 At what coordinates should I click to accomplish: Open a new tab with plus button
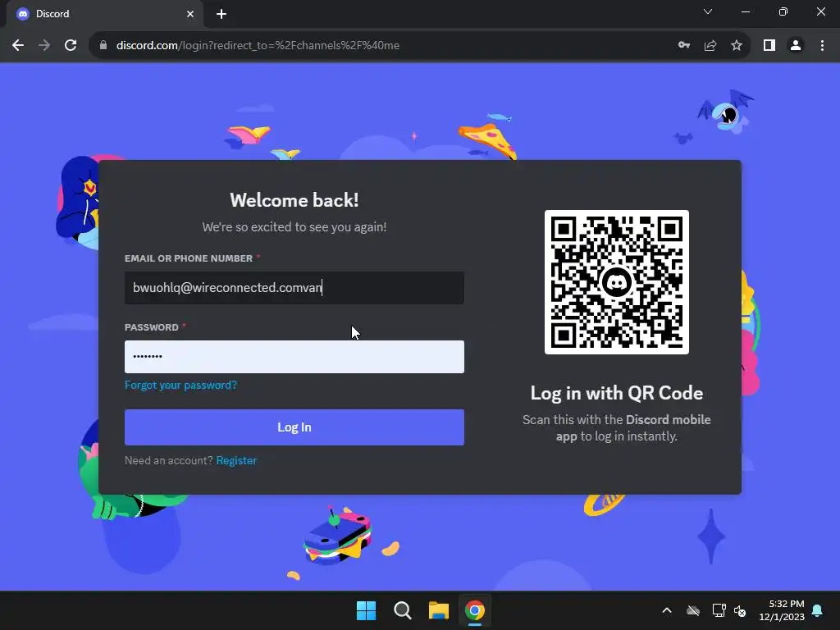(221, 14)
